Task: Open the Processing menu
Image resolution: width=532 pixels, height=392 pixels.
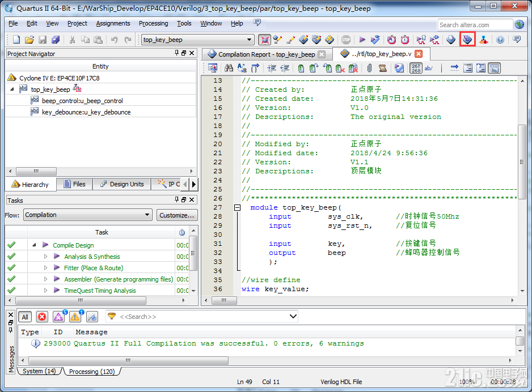Action: pos(153,23)
